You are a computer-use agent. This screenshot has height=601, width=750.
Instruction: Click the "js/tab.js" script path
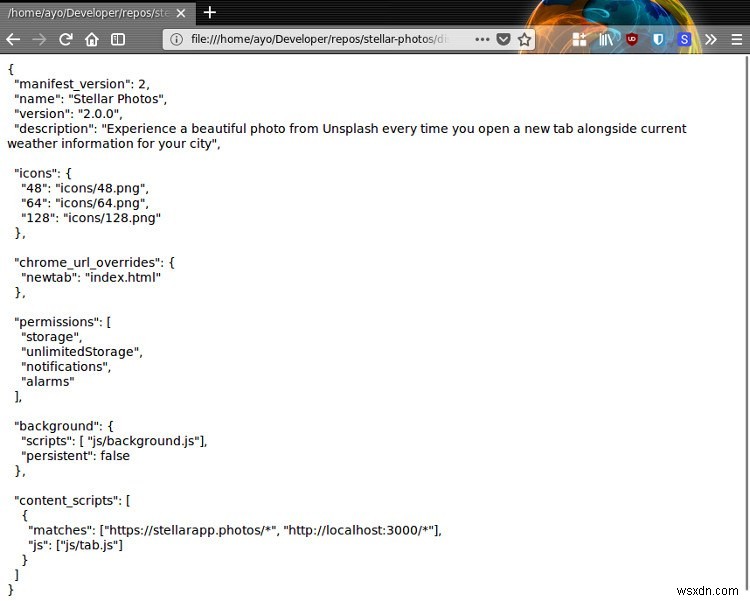pyautogui.click(x=89, y=545)
